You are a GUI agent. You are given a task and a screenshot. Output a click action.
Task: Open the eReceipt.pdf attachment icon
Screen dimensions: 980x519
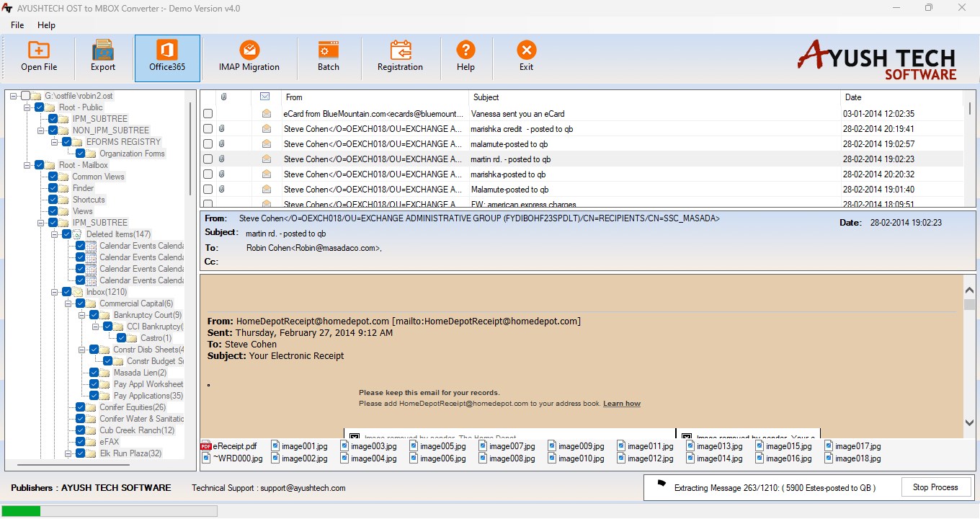(206, 446)
